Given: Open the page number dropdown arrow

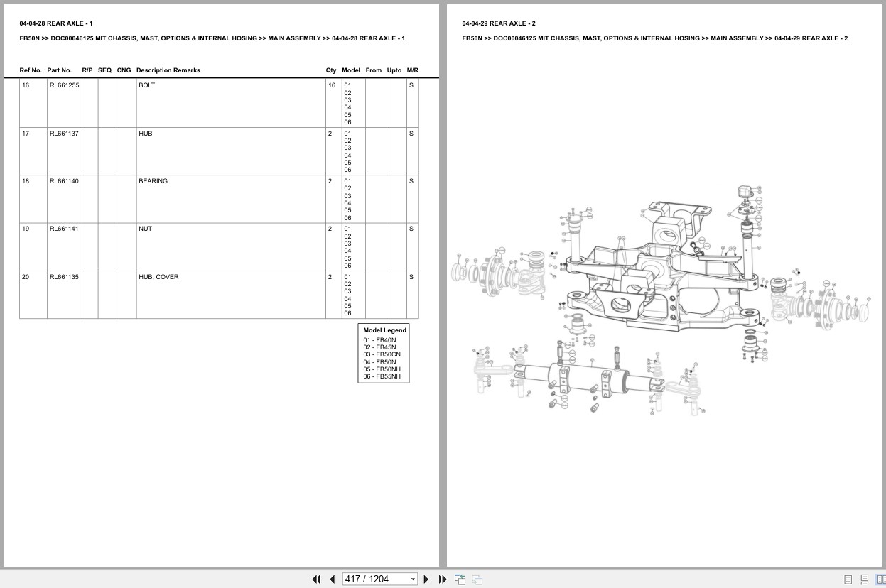Looking at the screenshot, I should point(414,579).
